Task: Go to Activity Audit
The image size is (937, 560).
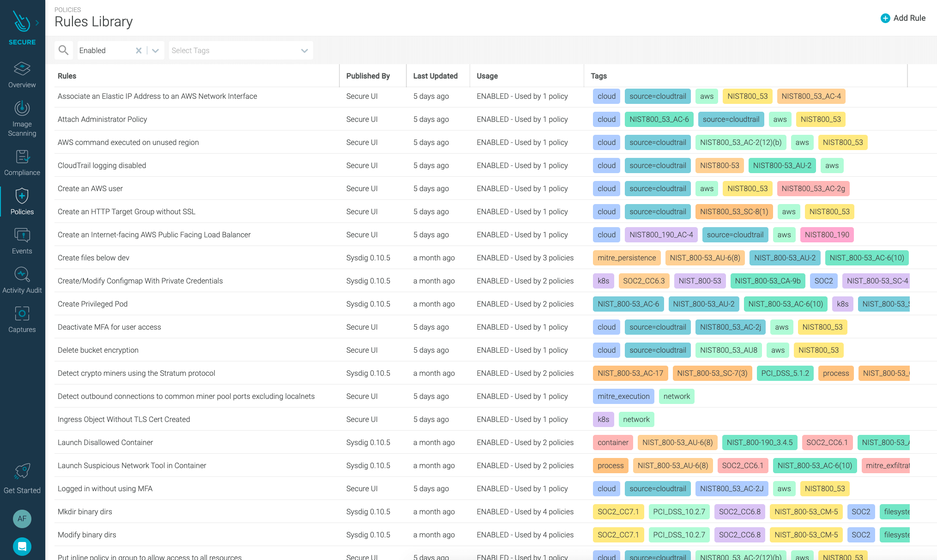Action: [22, 280]
